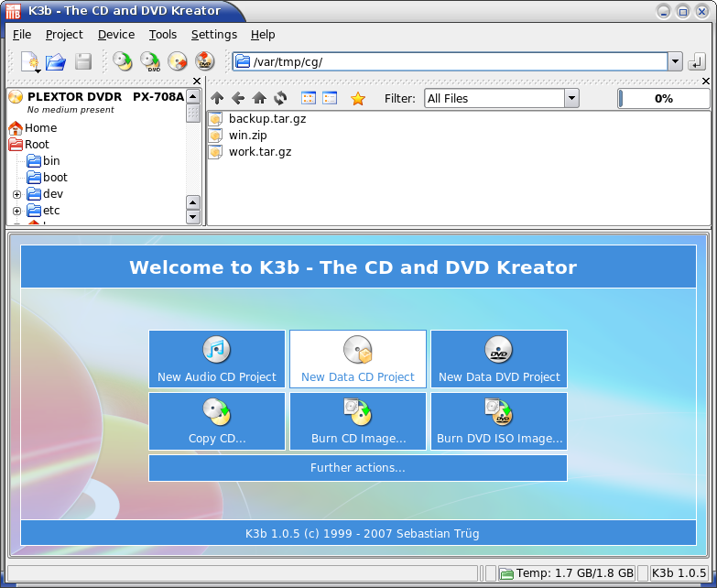Minimize the K3b window
The height and width of the screenshot is (588, 717).
pyautogui.click(x=664, y=11)
